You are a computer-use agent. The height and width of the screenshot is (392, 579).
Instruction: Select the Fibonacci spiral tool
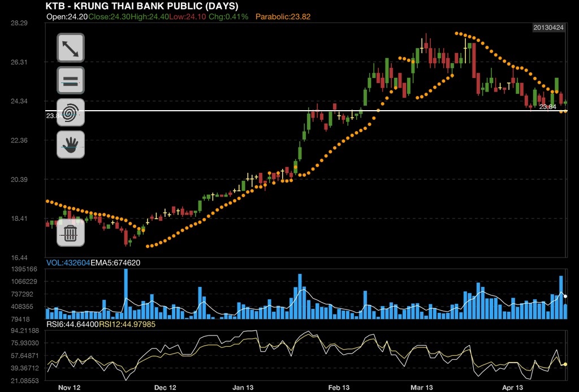coord(71,112)
